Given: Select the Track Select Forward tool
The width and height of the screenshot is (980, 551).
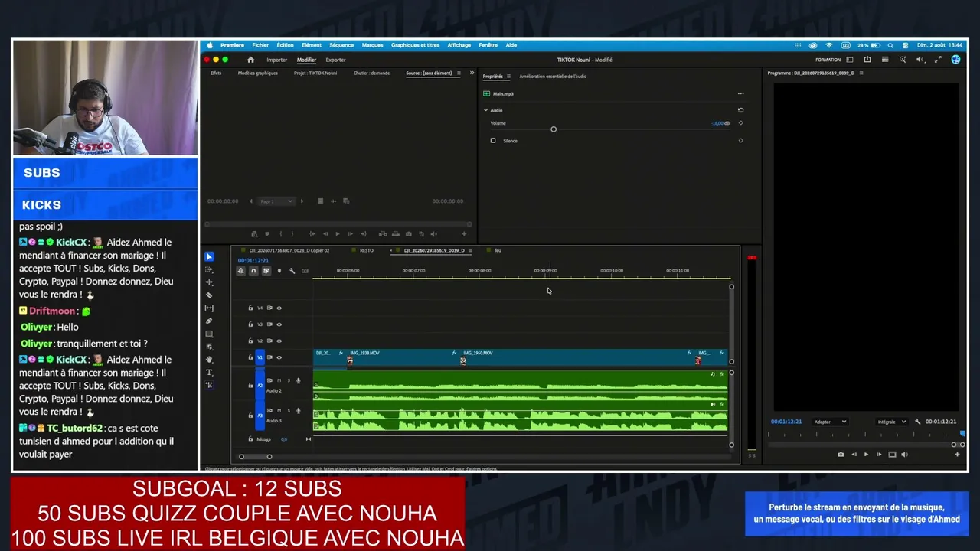Looking at the screenshot, I should click(209, 269).
